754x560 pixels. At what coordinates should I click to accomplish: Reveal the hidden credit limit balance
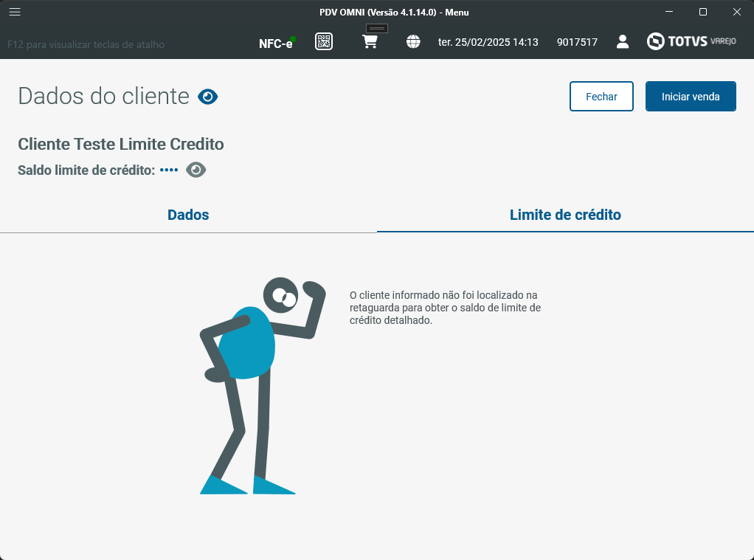(196, 170)
